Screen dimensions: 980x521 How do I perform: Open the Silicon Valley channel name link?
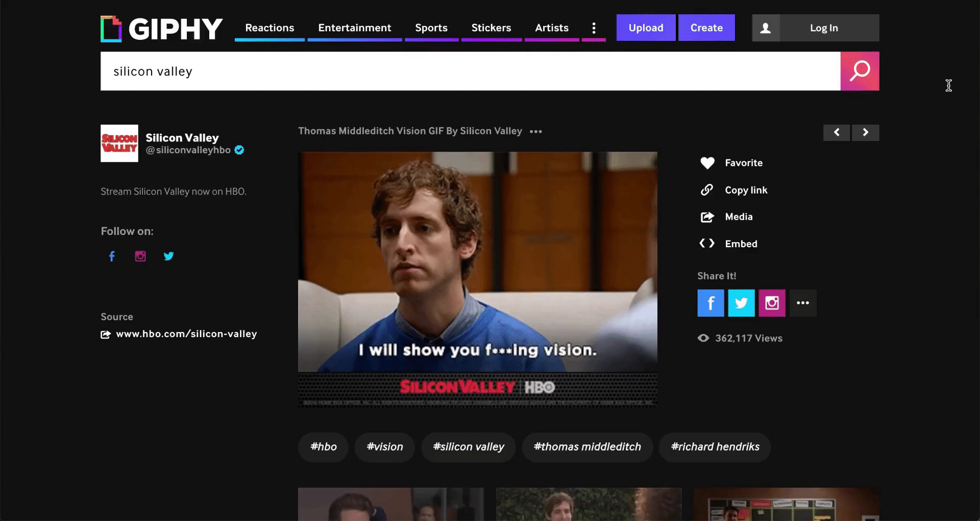point(182,137)
